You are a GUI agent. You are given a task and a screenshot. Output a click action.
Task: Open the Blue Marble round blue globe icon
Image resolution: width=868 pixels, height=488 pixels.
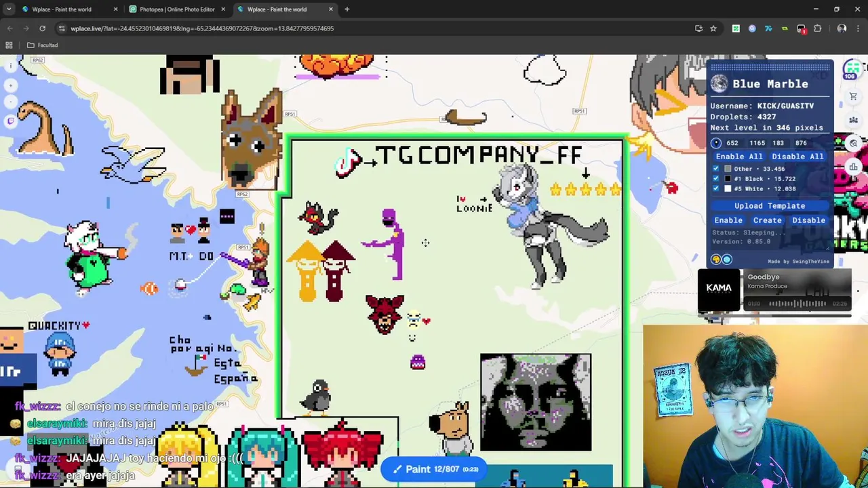727,259
